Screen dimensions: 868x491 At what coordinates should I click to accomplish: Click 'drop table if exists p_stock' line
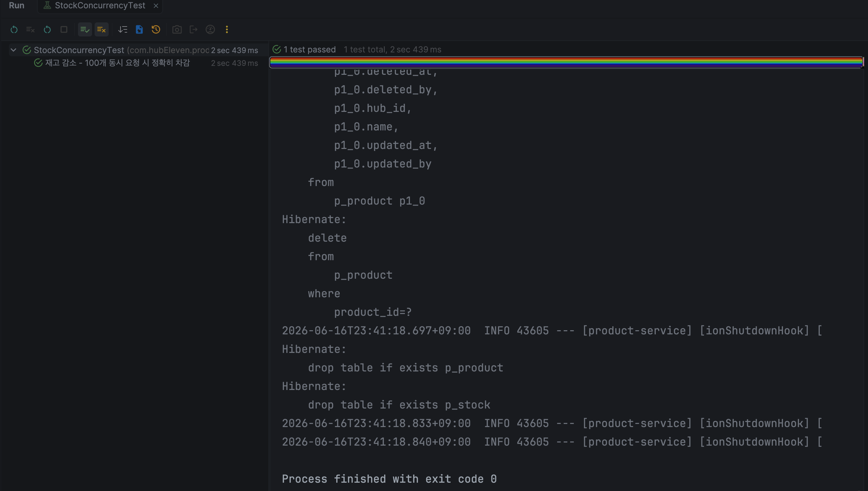399,404
